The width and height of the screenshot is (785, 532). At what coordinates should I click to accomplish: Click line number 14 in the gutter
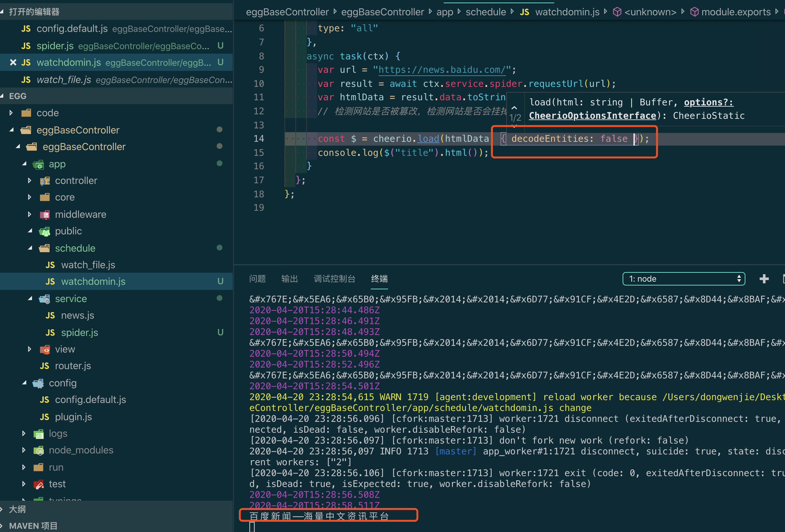(x=259, y=139)
